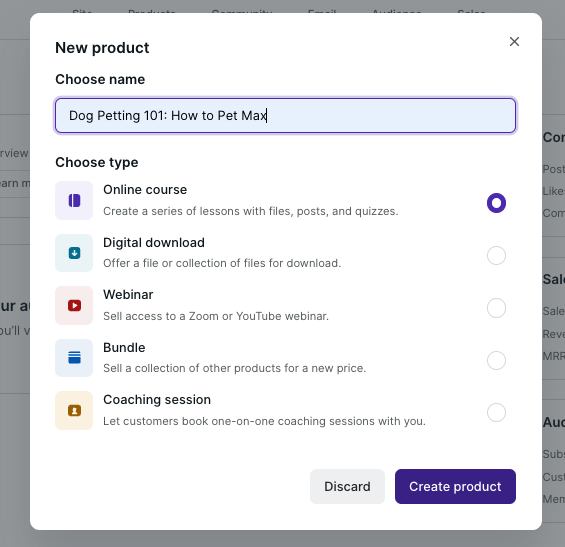This screenshot has width=565, height=547.
Task: Select the Online course radio button
Action: pos(496,203)
